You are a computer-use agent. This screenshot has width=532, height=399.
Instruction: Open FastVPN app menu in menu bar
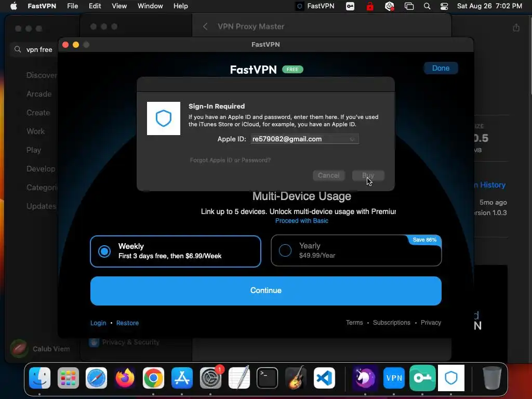tap(42, 6)
